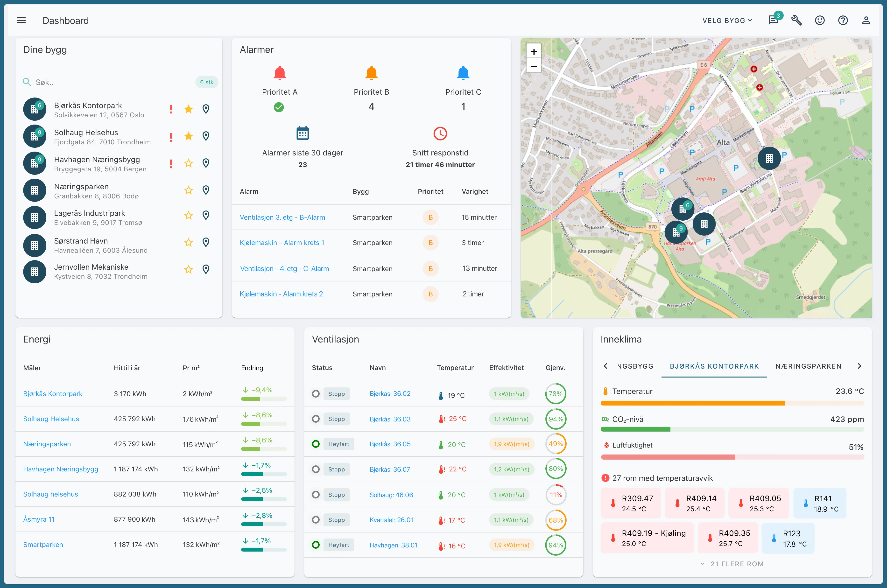The width and height of the screenshot is (887, 588).
Task: Open Solhaug Helsehus energy meter link
Action: click(51, 419)
